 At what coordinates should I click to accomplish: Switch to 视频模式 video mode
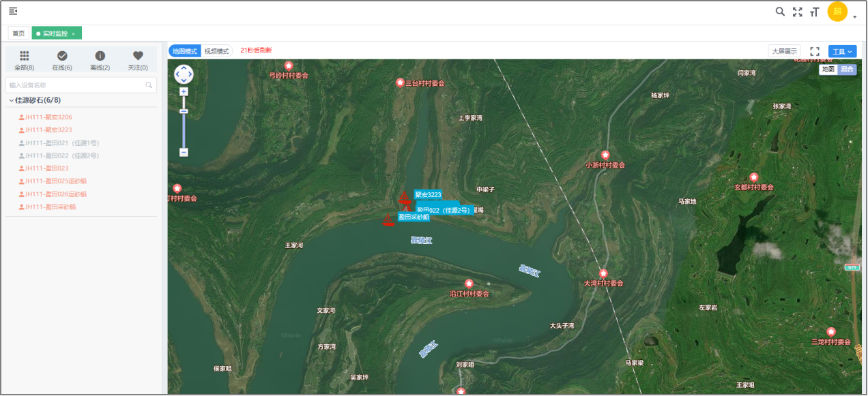pos(217,51)
